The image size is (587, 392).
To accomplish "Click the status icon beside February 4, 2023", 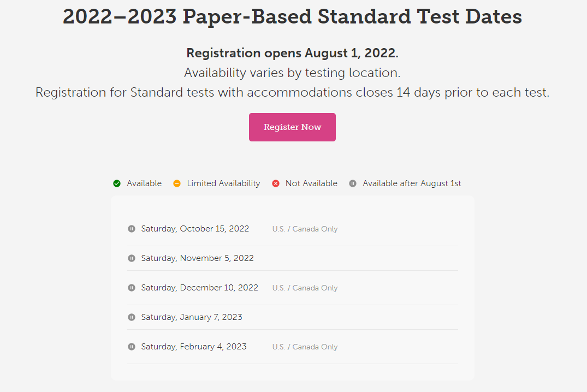I will pyautogui.click(x=132, y=347).
